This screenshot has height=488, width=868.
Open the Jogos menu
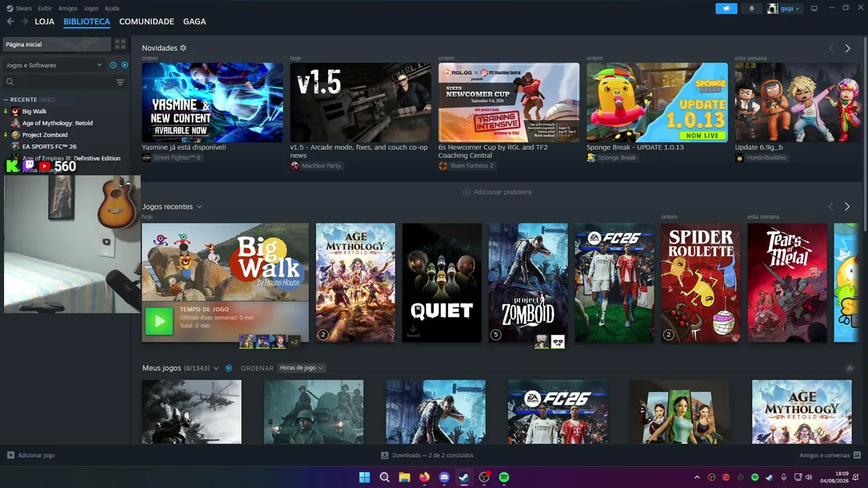[91, 8]
